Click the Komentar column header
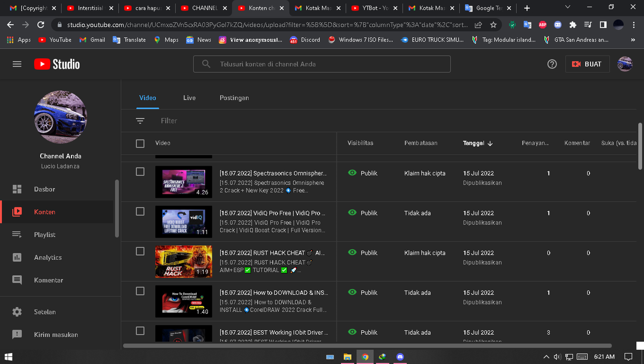This screenshot has width=644, height=364. click(577, 143)
